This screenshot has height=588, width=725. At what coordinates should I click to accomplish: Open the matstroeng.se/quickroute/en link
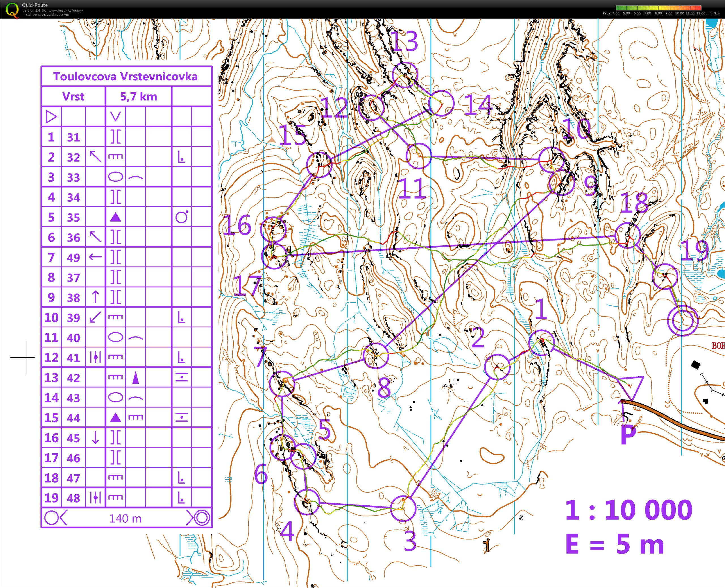46,14
